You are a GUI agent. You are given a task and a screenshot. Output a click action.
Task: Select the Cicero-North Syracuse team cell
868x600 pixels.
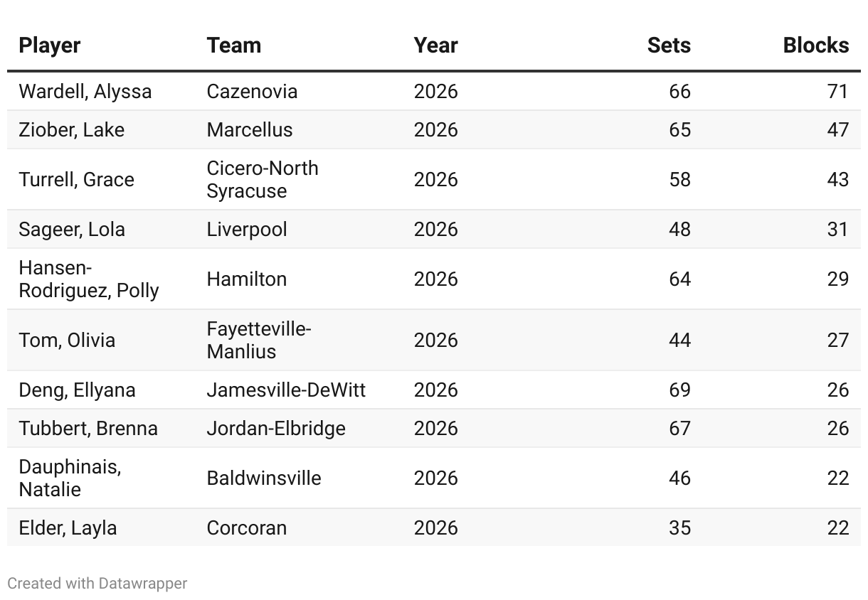click(263, 179)
